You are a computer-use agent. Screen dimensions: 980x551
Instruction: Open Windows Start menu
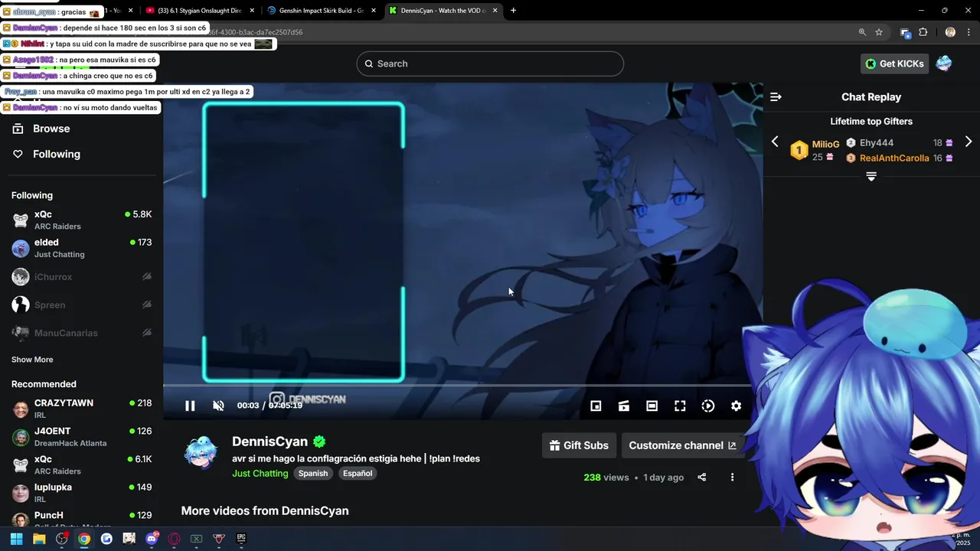tap(16, 539)
